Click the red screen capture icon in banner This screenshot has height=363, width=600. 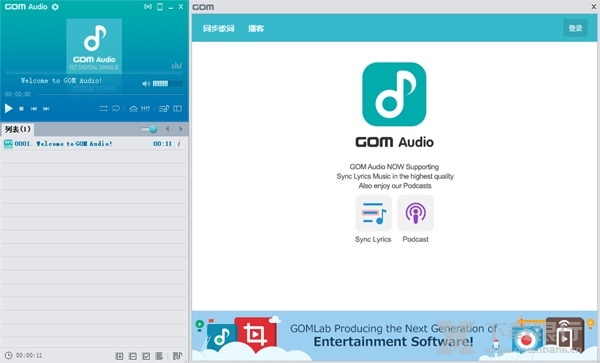255,335
